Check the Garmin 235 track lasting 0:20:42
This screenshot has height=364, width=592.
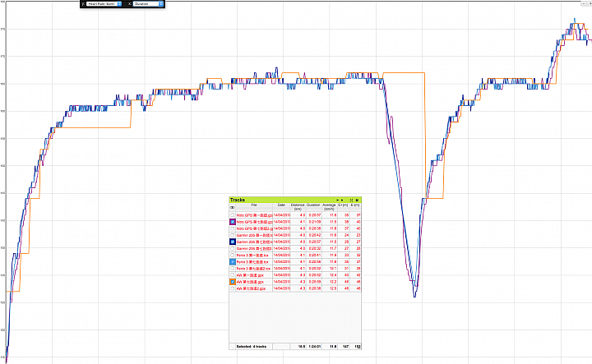(232, 235)
